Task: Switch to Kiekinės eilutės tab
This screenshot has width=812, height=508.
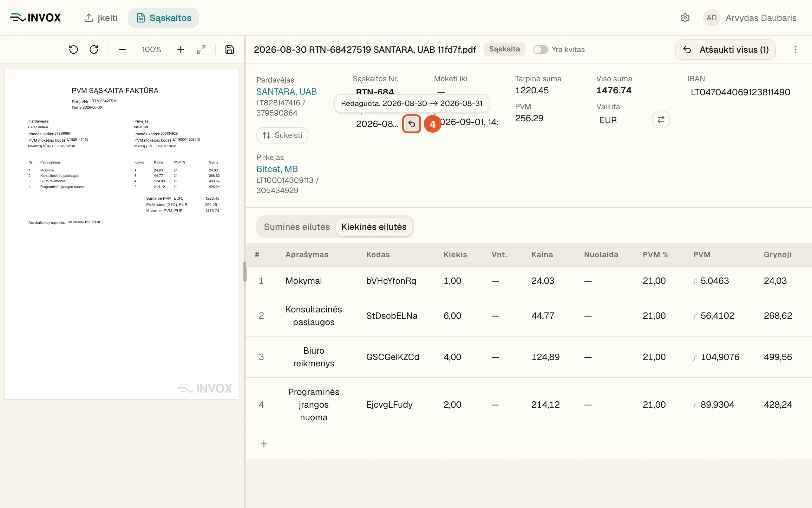Action: pos(374,227)
